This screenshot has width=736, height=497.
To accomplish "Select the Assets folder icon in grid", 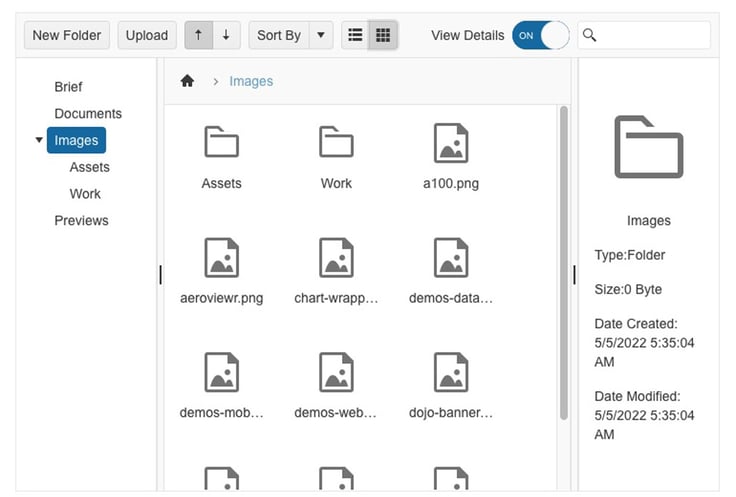I will coord(222,142).
